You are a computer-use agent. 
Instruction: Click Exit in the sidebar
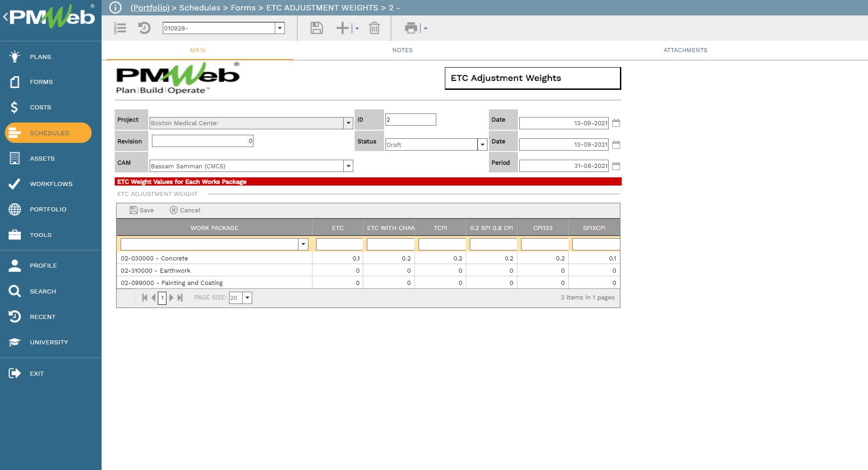click(x=26, y=373)
